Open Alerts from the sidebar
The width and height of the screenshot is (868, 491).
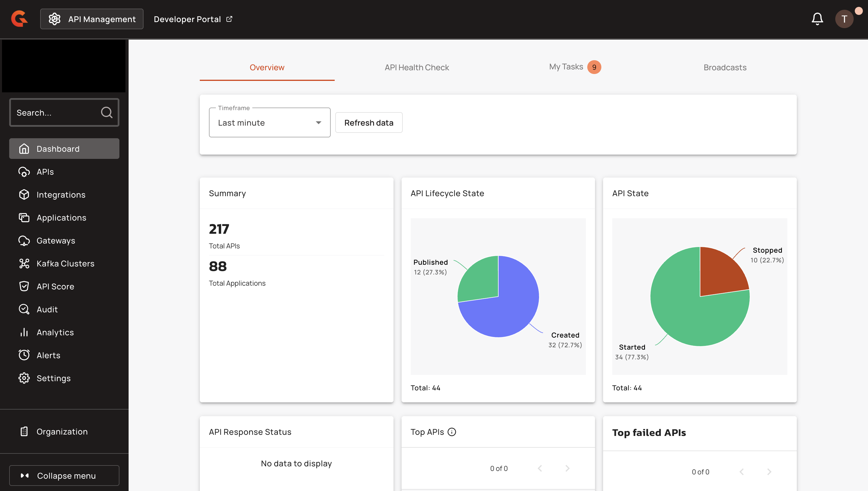(48, 355)
